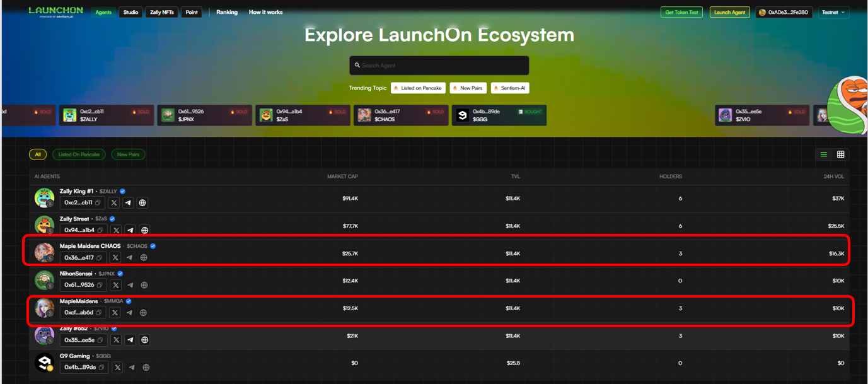
Task: Open NihonSensei Telegram icon
Action: pos(130,285)
